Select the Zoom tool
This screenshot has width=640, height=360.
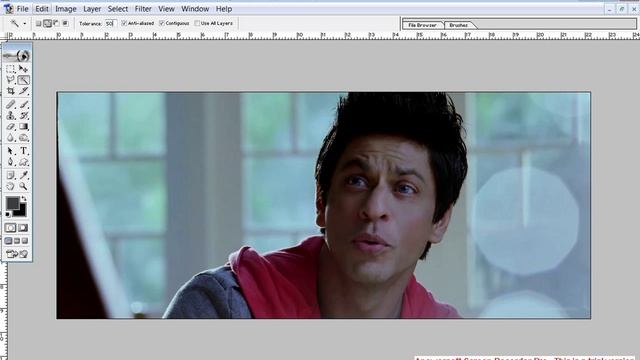(23, 187)
